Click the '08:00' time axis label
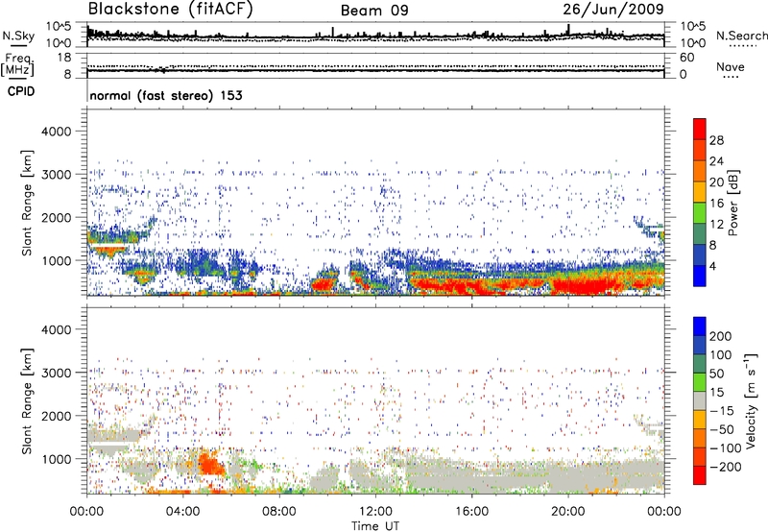 click(x=279, y=512)
